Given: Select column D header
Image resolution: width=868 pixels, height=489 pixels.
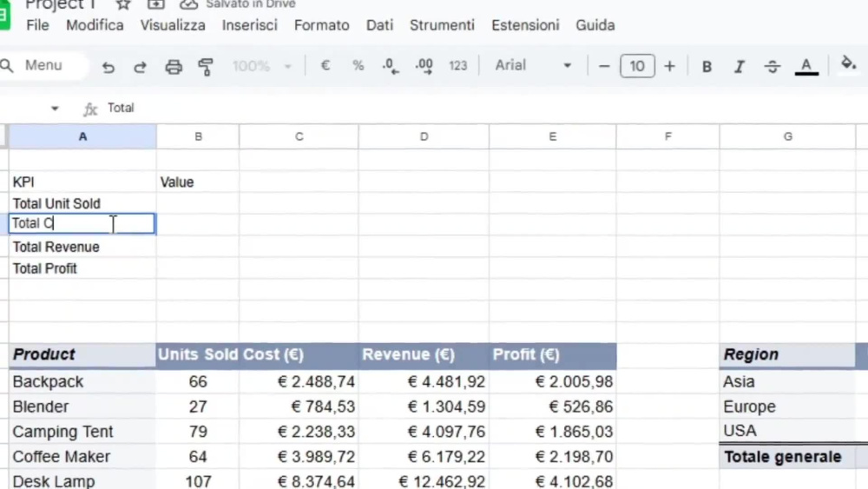Looking at the screenshot, I should pos(424,136).
